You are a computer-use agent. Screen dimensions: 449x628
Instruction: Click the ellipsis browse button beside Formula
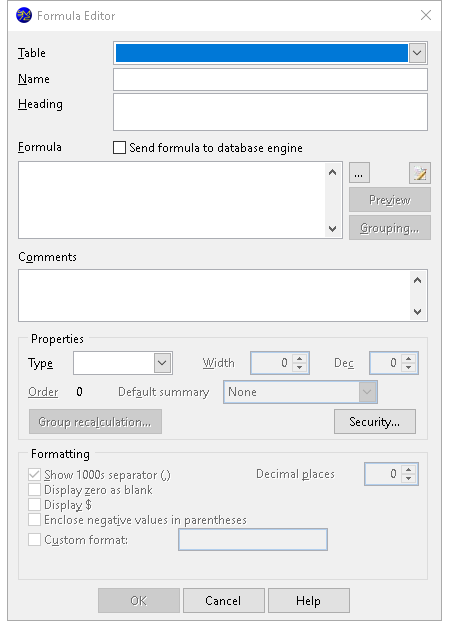coord(359,173)
